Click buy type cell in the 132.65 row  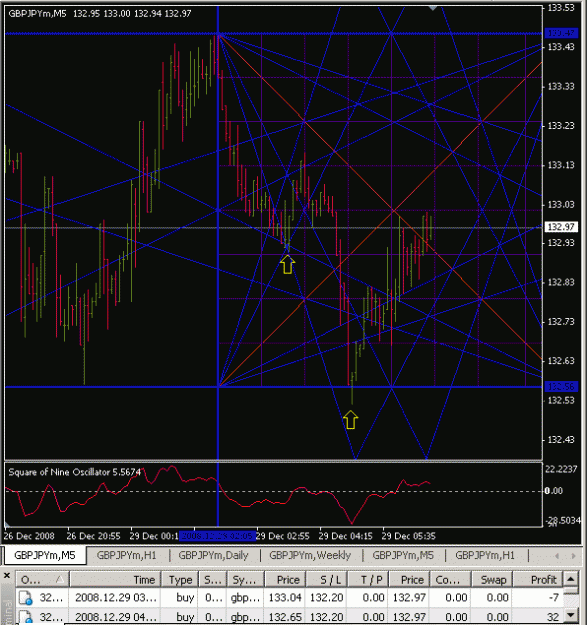[x=185, y=617]
